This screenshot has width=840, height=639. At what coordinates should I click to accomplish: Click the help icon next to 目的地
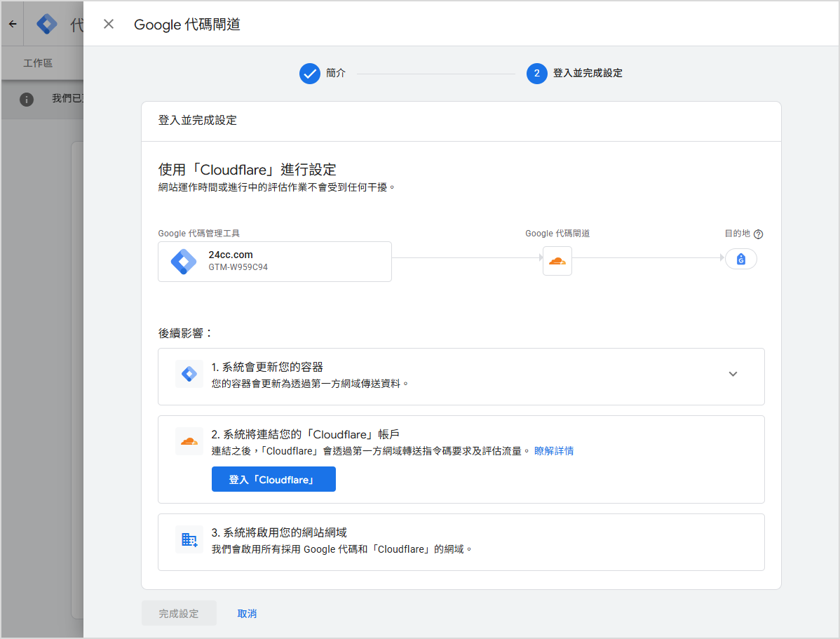point(758,234)
